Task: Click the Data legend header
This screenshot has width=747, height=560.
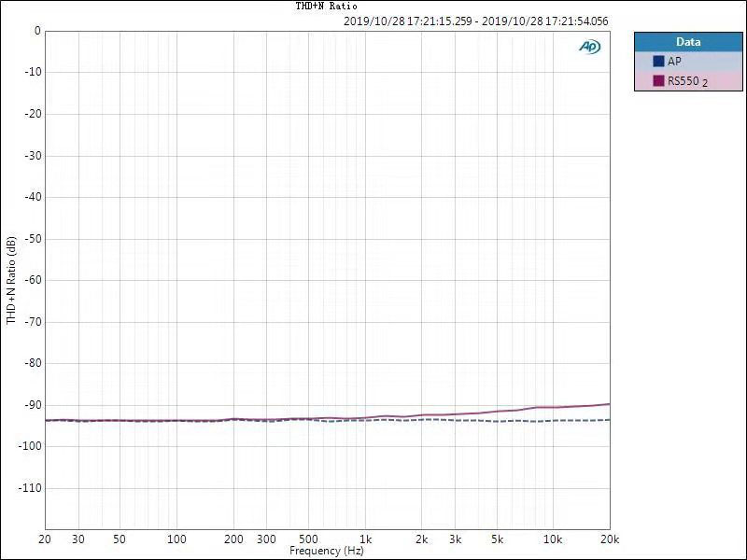Action: (688, 42)
